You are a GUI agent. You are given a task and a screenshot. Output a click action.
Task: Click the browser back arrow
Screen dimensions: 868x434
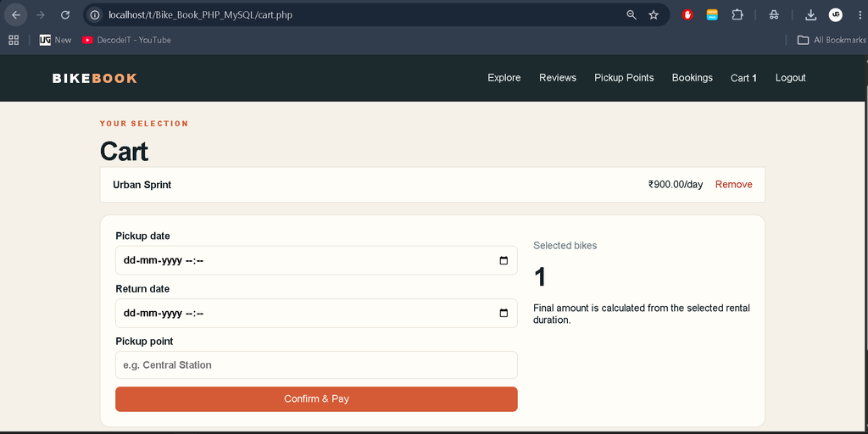pos(15,15)
